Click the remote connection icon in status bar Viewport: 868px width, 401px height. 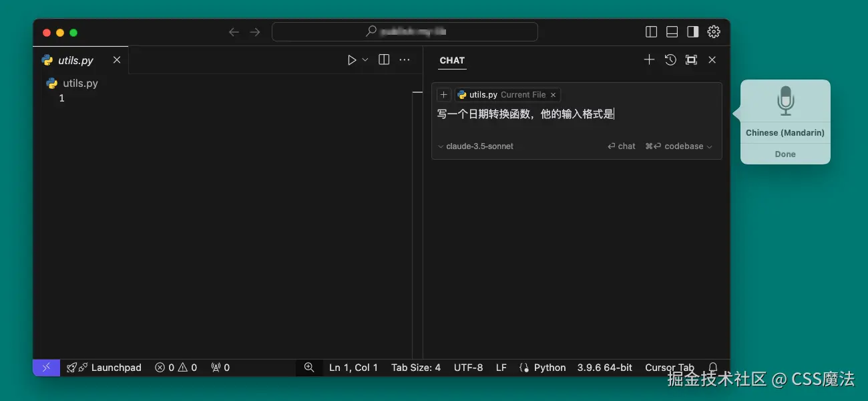[x=45, y=367]
